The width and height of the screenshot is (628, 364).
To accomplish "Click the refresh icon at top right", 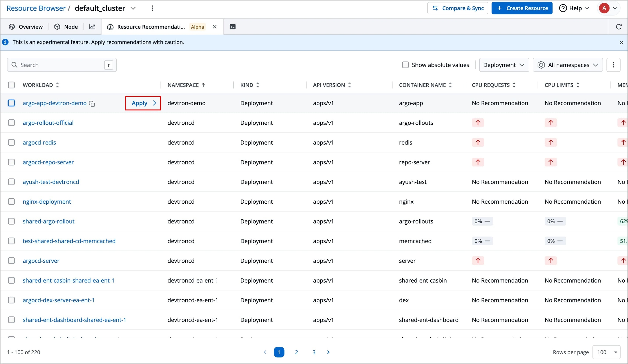I will pyautogui.click(x=619, y=27).
